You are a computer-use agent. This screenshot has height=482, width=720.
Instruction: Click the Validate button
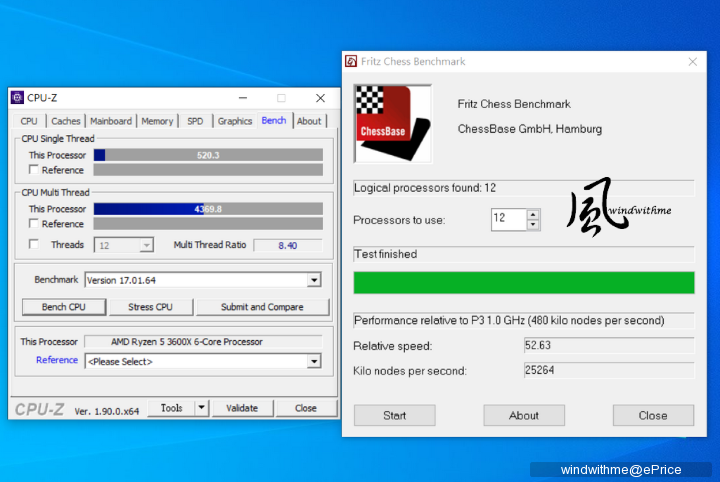(242, 408)
